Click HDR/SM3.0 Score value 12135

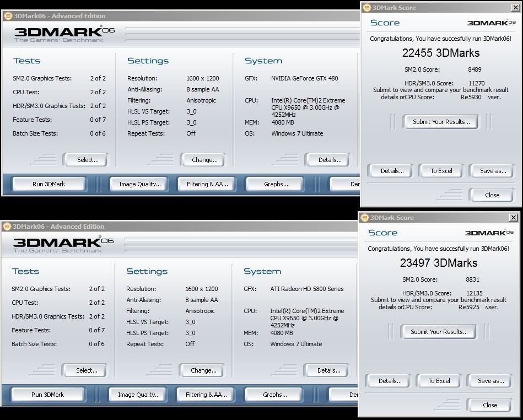point(475,293)
